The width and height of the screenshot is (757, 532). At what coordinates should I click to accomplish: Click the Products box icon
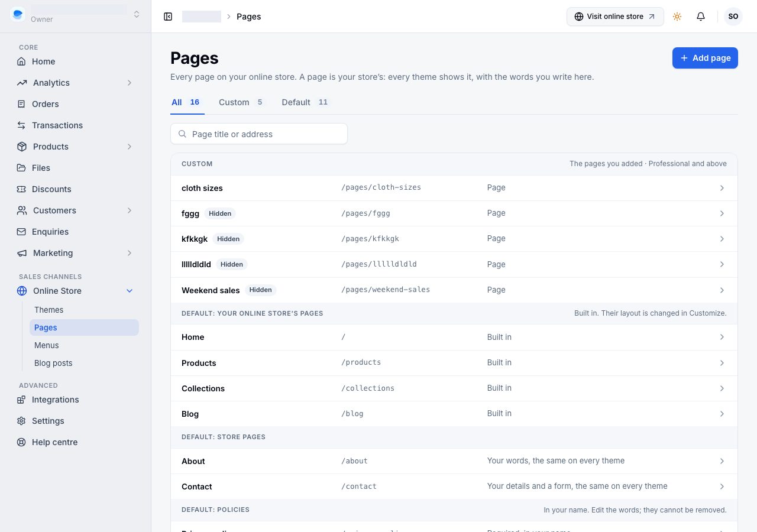(21, 147)
